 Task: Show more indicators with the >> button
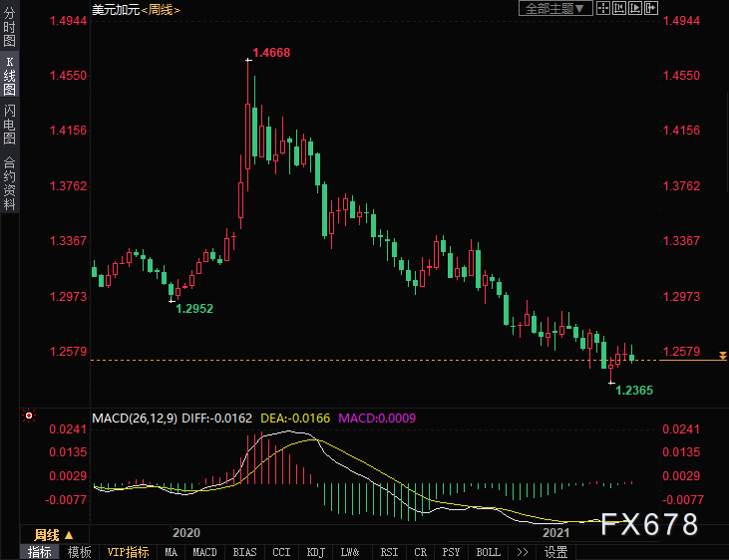coord(523,552)
